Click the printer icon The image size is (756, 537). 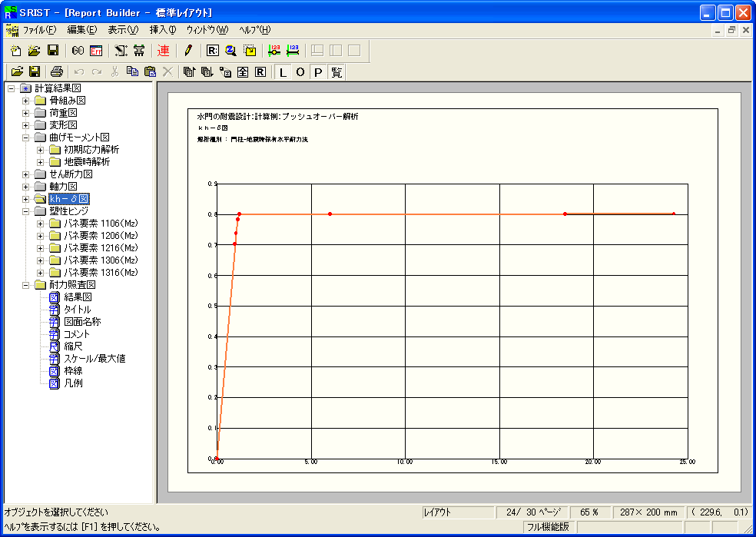click(x=56, y=72)
